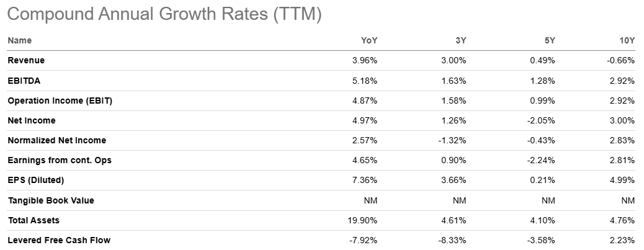Click the 3Y column header

point(460,40)
